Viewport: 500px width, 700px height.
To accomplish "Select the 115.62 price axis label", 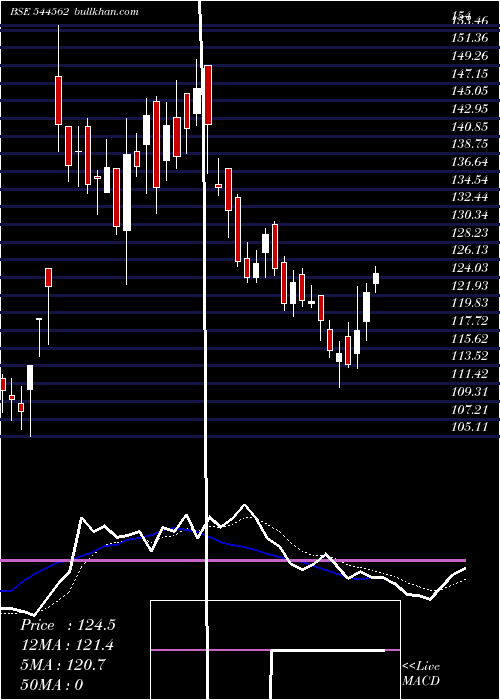I will click(470, 338).
